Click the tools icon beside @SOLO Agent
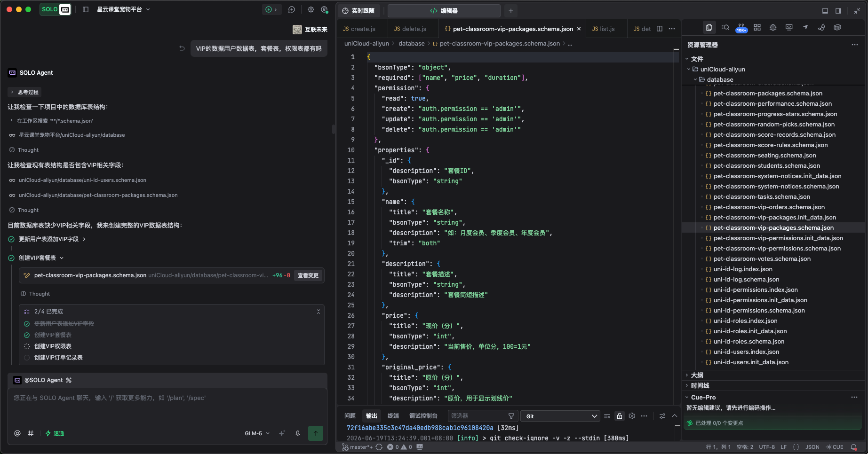Viewport: 868px width, 454px height. [69, 380]
